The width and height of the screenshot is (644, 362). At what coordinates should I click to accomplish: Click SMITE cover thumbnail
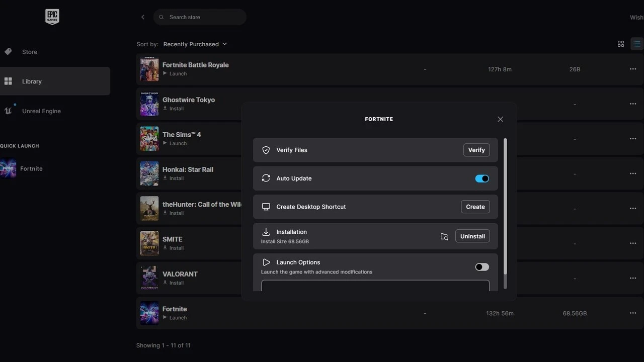(x=149, y=243)
